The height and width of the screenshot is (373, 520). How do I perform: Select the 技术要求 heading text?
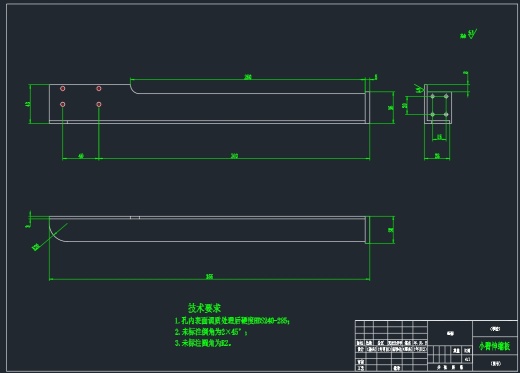pos(204,308)
